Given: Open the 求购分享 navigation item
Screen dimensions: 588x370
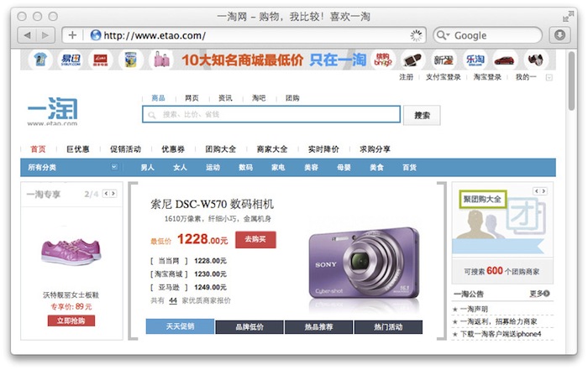Looking at the screenshot, I should pos(375,149).
